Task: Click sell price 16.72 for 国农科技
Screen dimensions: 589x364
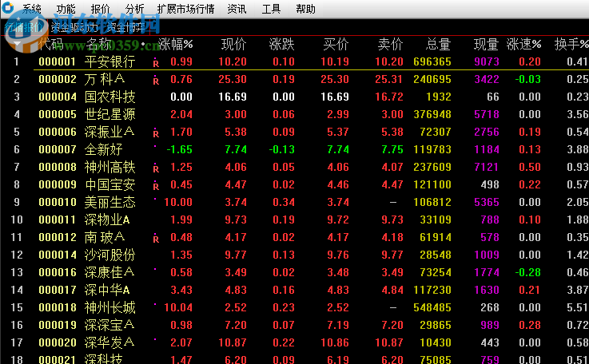Action: coord(388,97)
